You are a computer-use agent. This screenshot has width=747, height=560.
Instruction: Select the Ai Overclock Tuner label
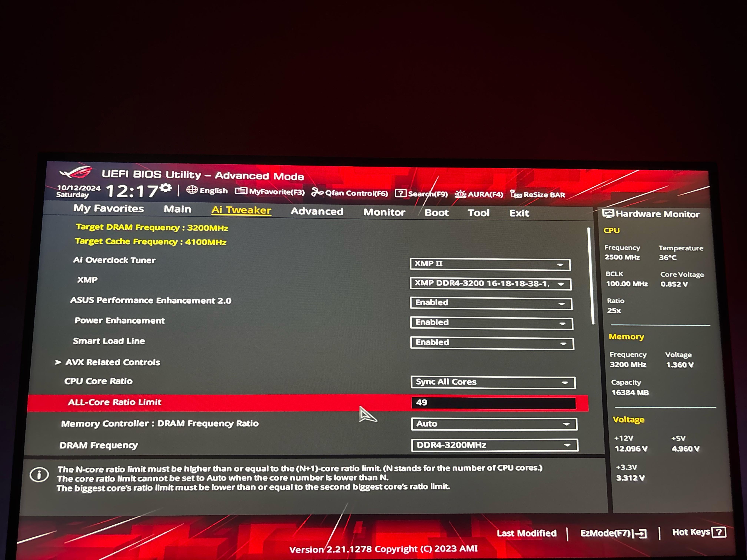click(114, 260)
